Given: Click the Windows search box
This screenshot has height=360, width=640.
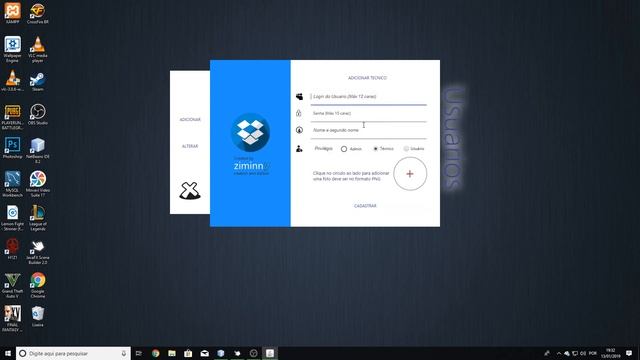Looking at the screenshot, I should pyautogui.click(x=73, y=353).
